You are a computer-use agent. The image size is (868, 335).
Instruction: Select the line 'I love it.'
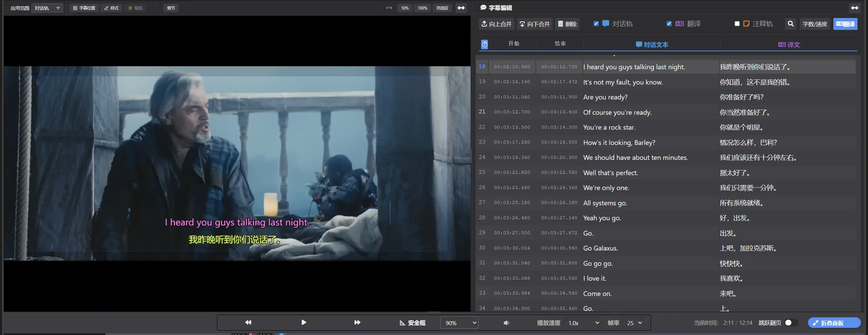pos(595,278)
